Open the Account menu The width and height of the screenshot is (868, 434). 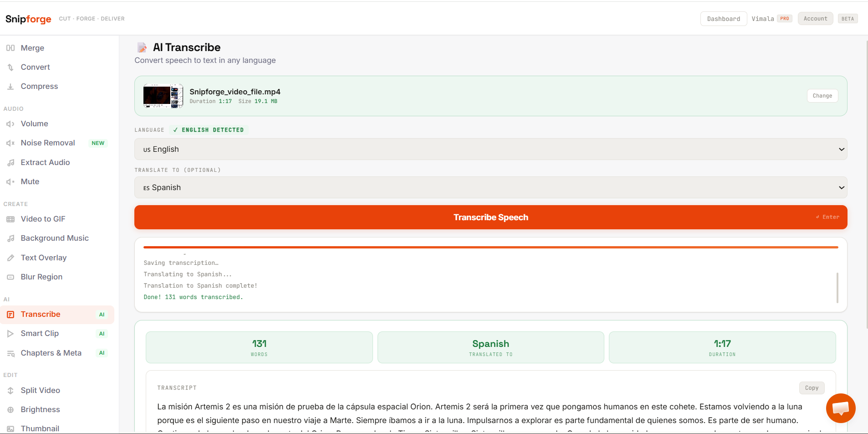tap(815, 19)
